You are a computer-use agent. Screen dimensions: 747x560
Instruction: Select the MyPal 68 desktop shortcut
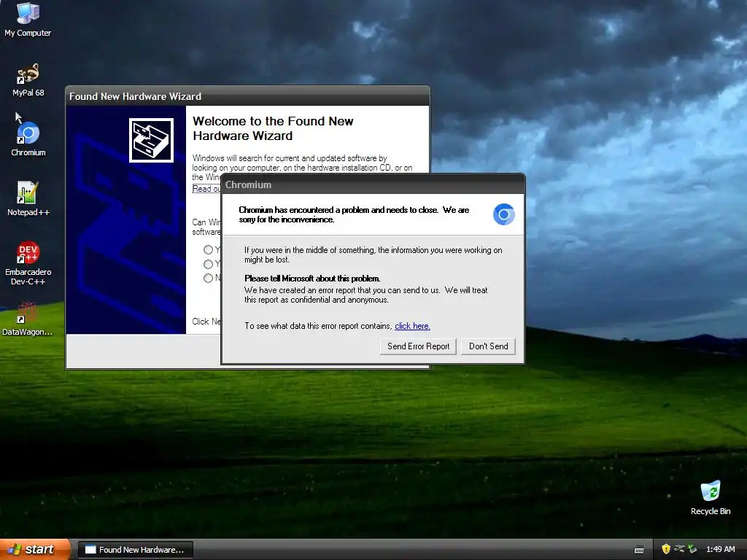(28, 79)
